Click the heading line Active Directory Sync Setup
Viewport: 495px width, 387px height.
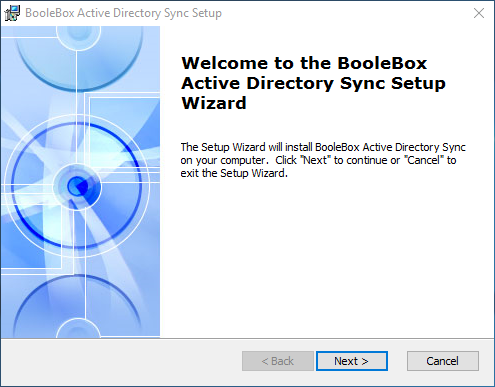[313, 83]
